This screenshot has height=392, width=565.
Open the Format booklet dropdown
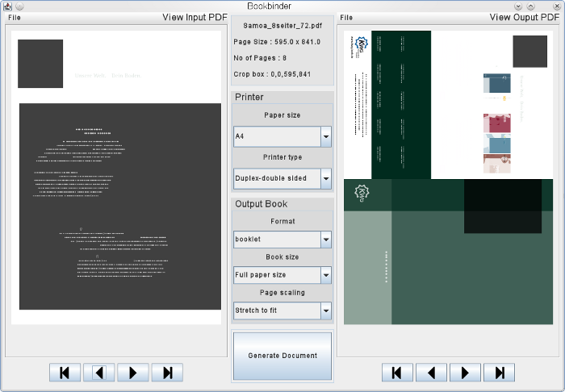pyautogui.click(x=282, y=240)
